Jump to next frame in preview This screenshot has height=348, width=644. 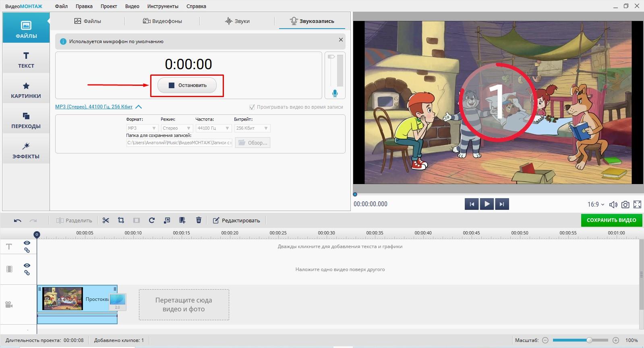tap(502, 204)
